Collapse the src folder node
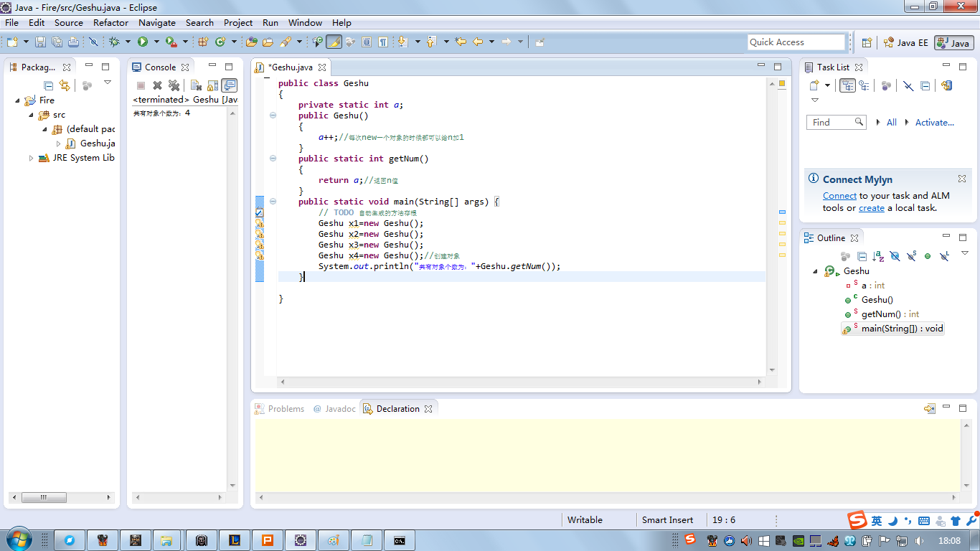980x551 pixels. coord(31,115)
